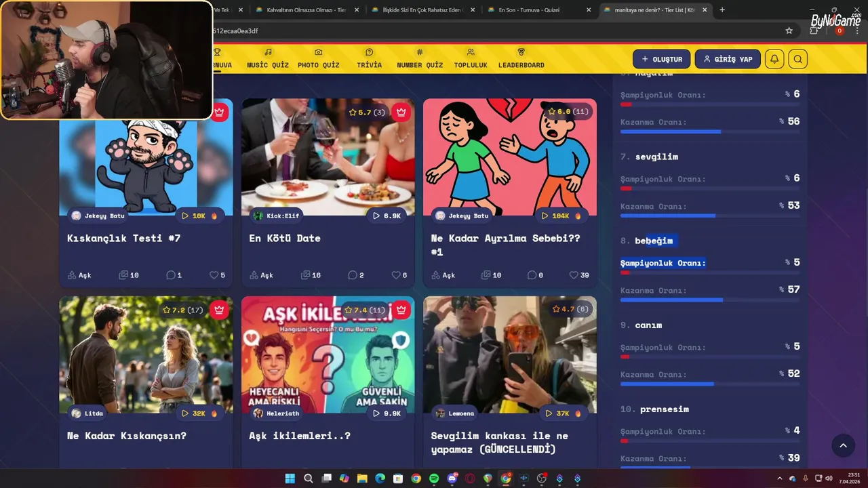
Task: Open the site search magnifier
Action: [x=798, y=59]
